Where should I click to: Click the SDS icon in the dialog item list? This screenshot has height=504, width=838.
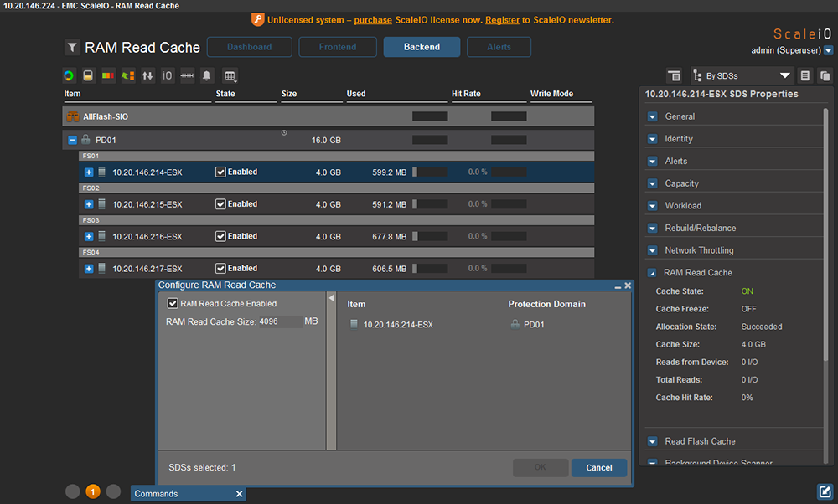click(x=354, y=324)
